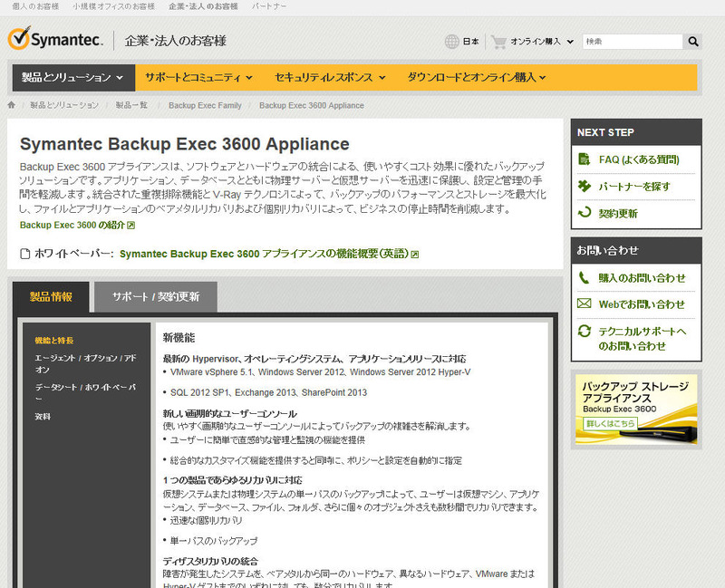Image resolution: width=725 pixels, height=588 pixels.
Task: Click the envelope icon for Webでお問い合わせ
Action: click(x=583, y=304)
